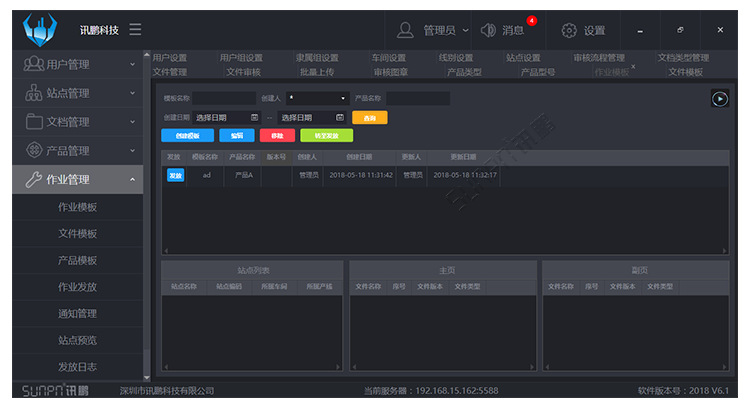Switch to the 文件审核 tab

click(x=243, y=72)
